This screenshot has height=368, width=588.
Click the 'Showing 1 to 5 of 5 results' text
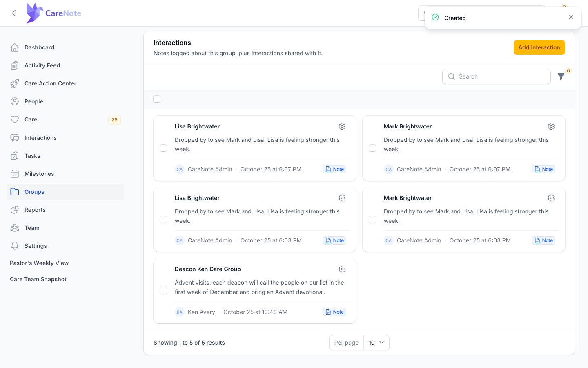click(189, 343)
